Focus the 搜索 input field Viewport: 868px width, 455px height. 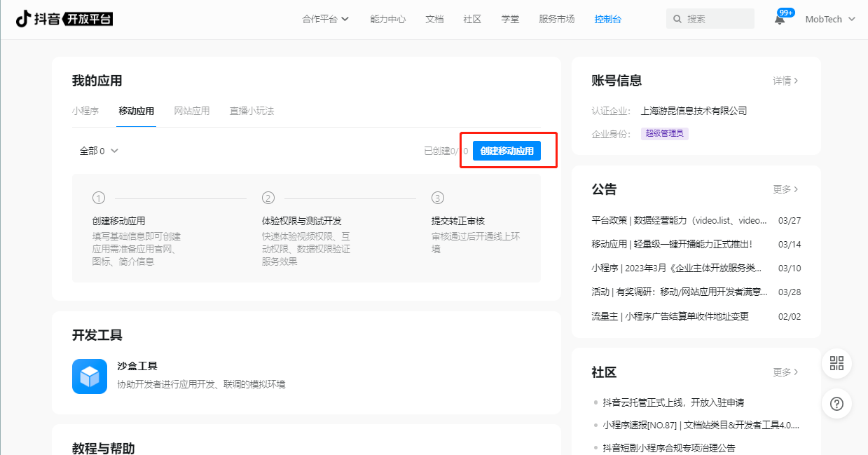point(710,19)
